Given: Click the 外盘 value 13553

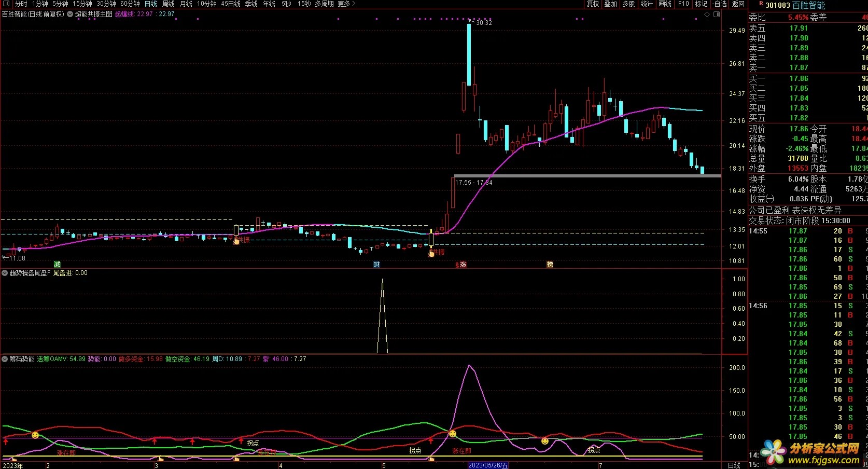Looking at the screenshot, I should click(798, 169).
